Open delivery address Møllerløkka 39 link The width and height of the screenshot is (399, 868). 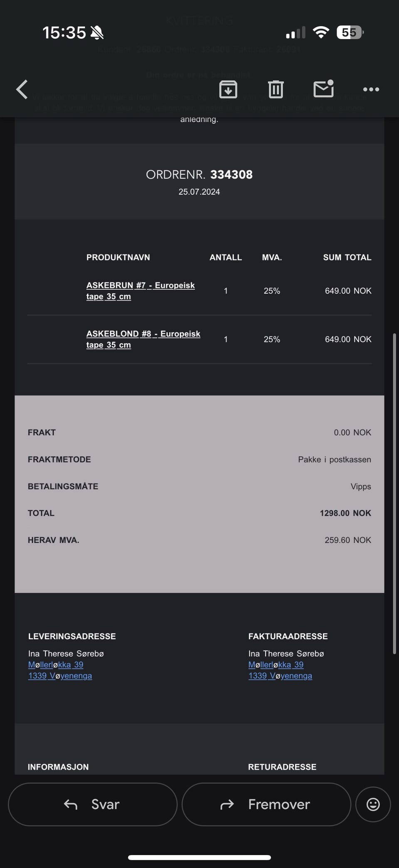(x=56, y=665)
